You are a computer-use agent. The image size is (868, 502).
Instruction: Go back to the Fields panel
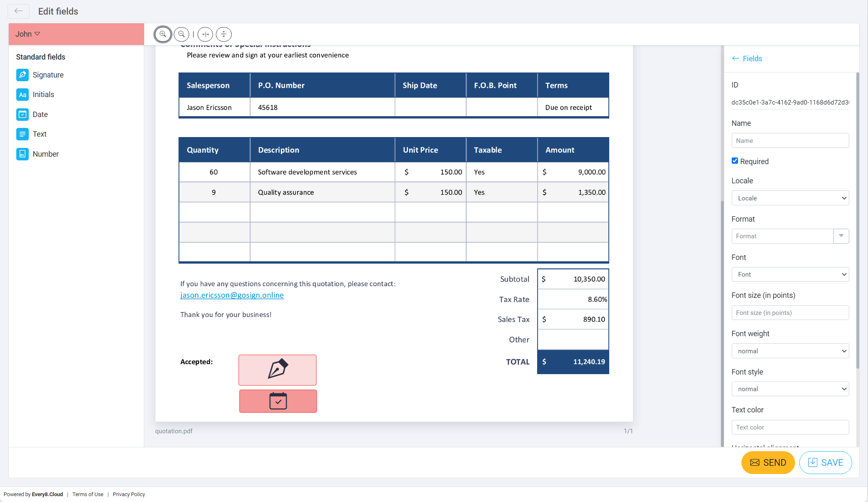[747, 59]
